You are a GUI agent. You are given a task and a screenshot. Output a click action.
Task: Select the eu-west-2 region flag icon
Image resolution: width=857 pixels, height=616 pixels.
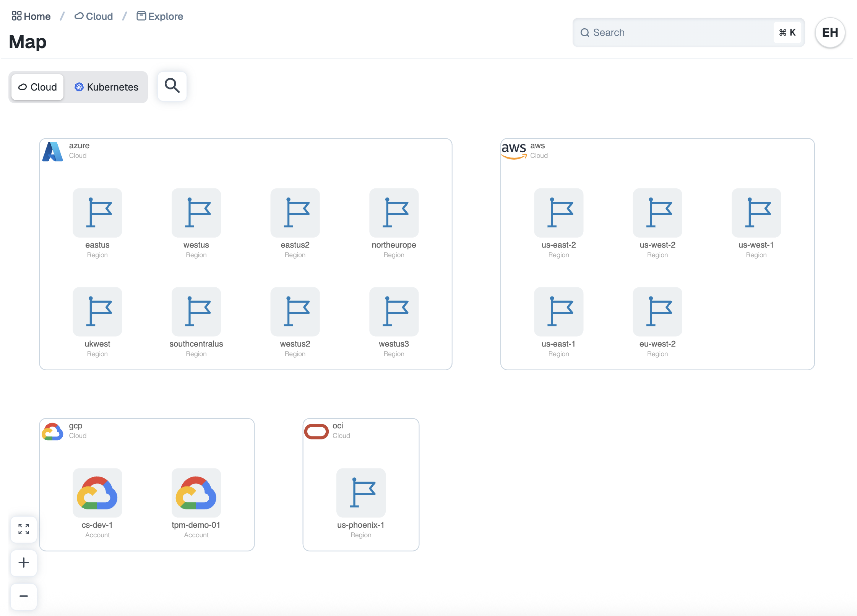[657, 312]
